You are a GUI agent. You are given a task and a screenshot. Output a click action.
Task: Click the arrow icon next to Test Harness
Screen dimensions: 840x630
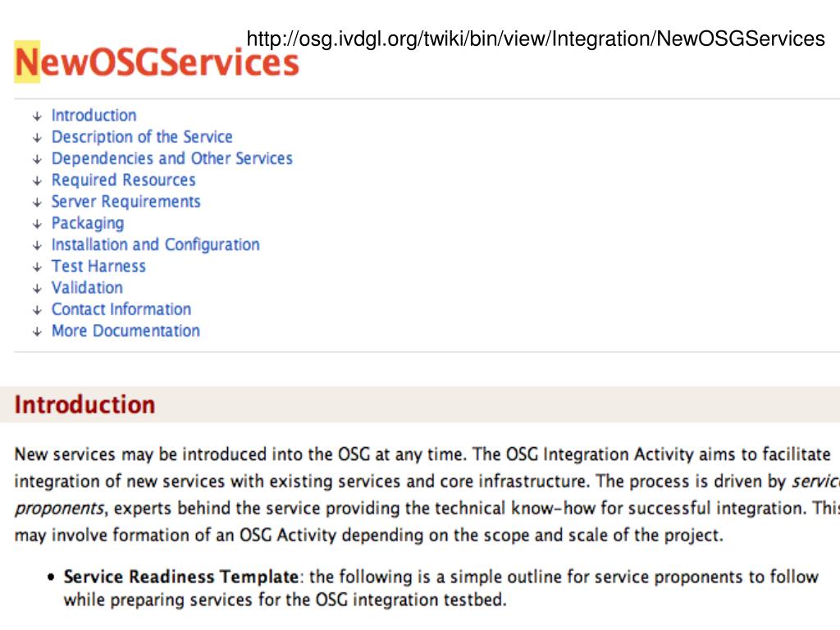37,267
